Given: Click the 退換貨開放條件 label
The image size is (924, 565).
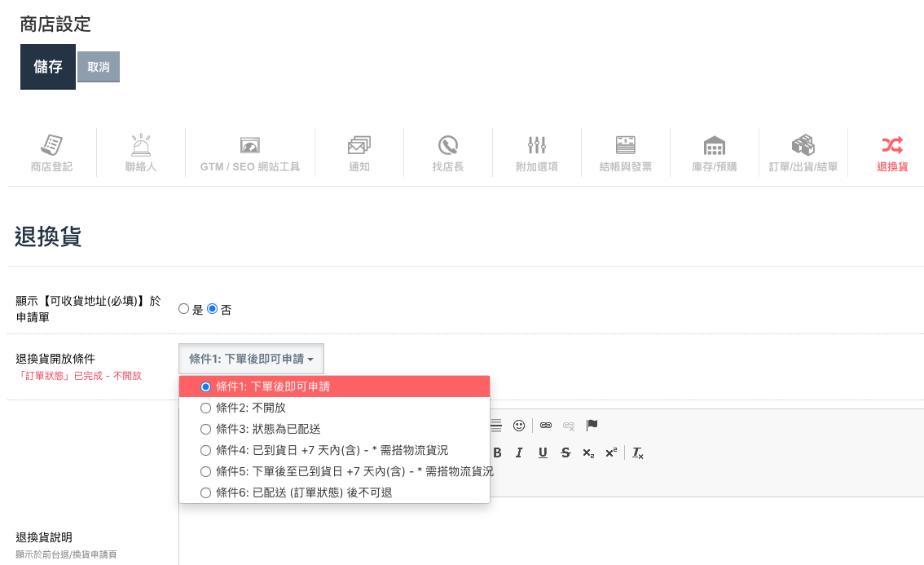Looking at the screenshot, I should tap(55, 359).
